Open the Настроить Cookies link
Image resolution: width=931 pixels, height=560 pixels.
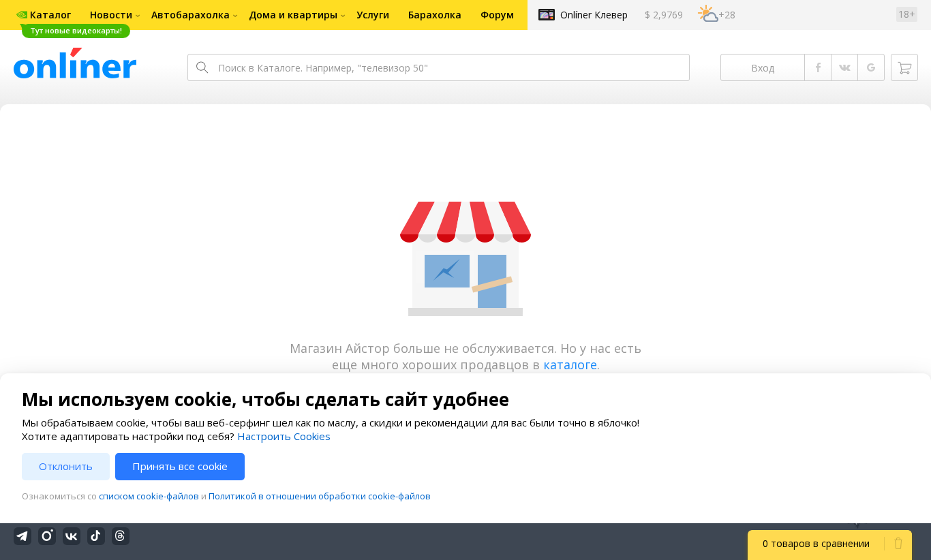point(284,437)
